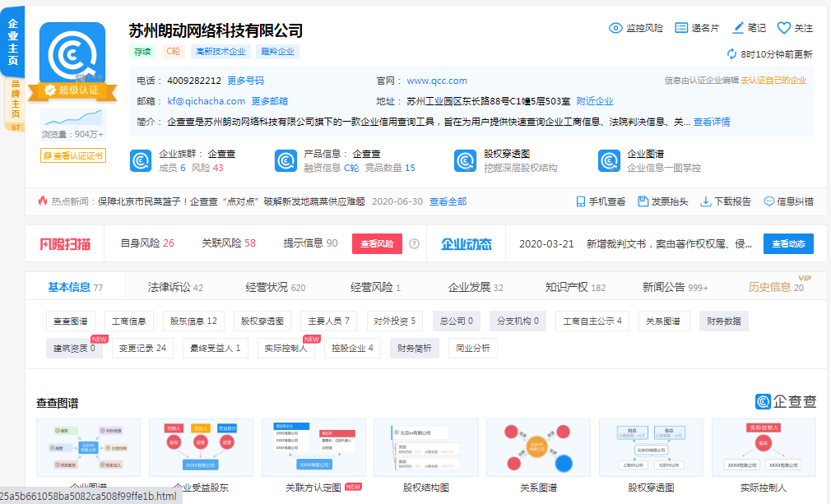
Task: Click the kf@qichacha.com email link
Action: (x=207, y=101)
